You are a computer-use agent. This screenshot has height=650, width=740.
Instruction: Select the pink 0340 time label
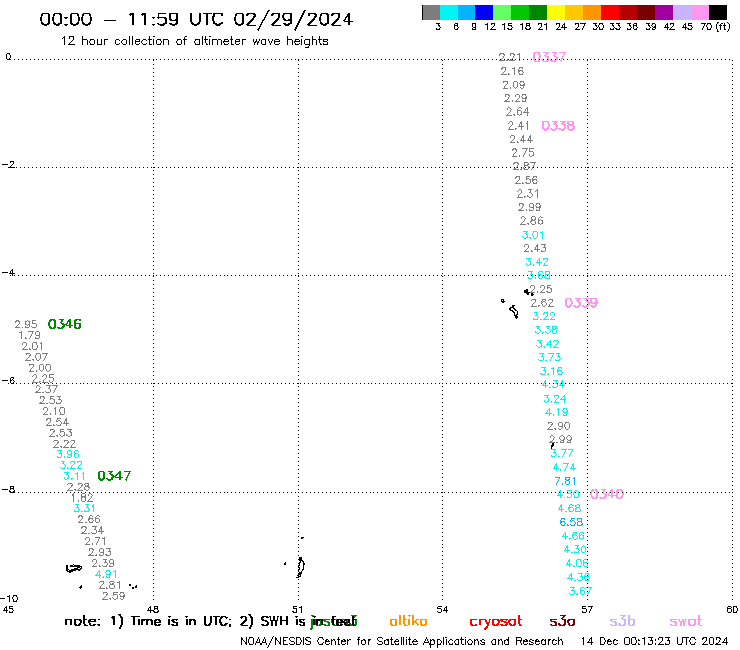pos(606,494)
